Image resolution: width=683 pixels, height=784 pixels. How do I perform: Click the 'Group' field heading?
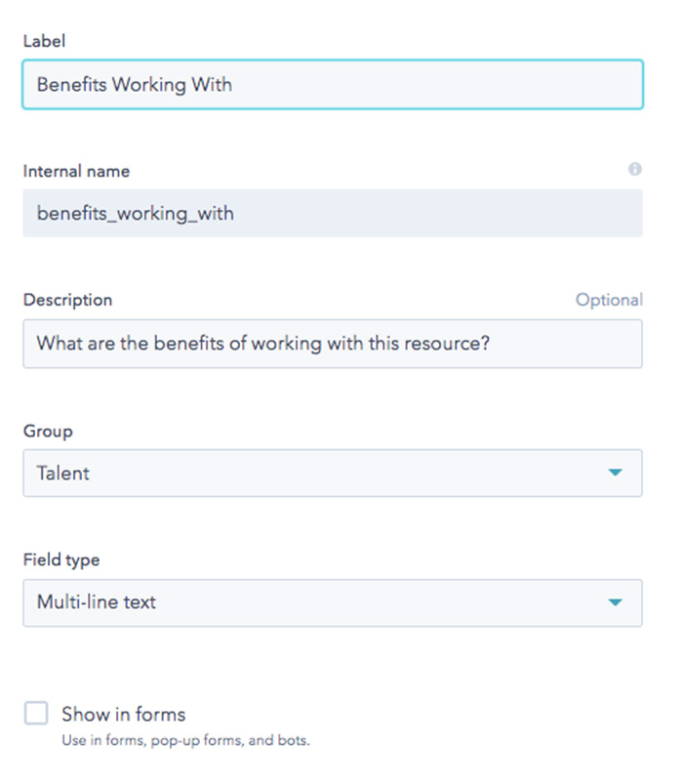(x=48, y=431)
